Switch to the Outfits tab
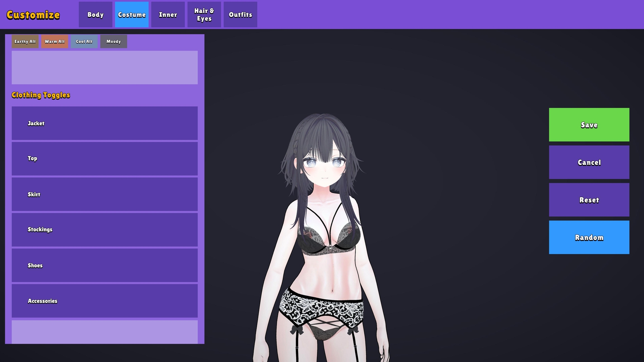This screenshot has width=644, height=362. pos(240,14)
